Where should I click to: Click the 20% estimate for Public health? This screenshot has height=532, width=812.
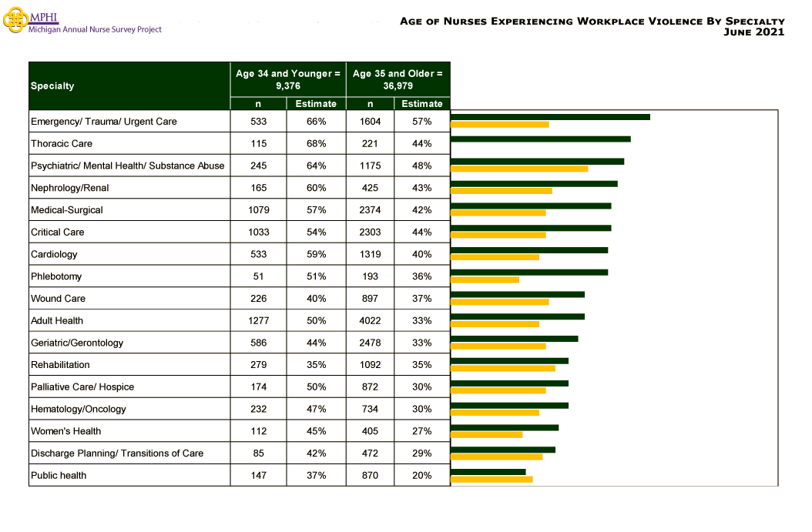pos(422,475)
